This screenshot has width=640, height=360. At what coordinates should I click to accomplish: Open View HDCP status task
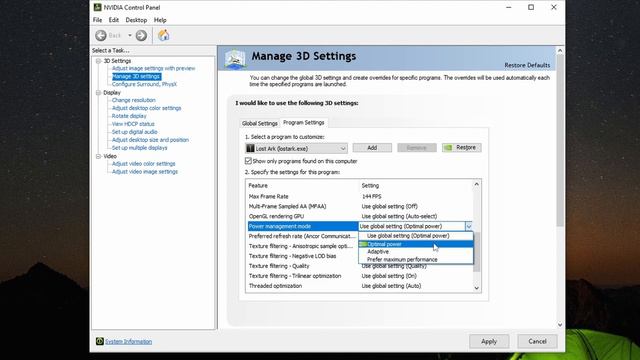[x=133, y=124]
